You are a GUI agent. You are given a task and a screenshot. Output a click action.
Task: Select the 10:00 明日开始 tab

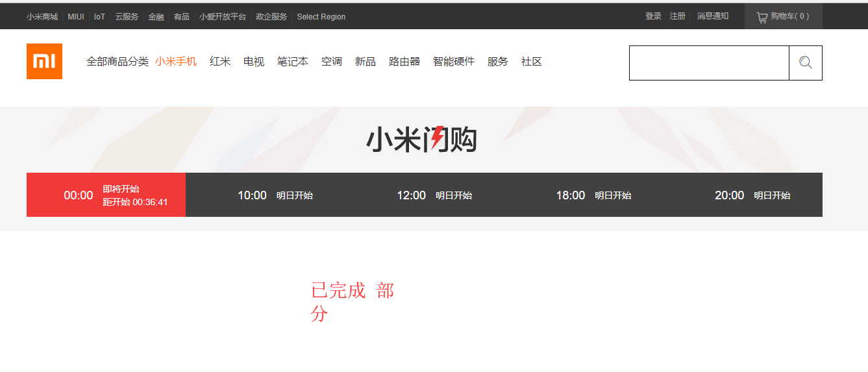265,195
